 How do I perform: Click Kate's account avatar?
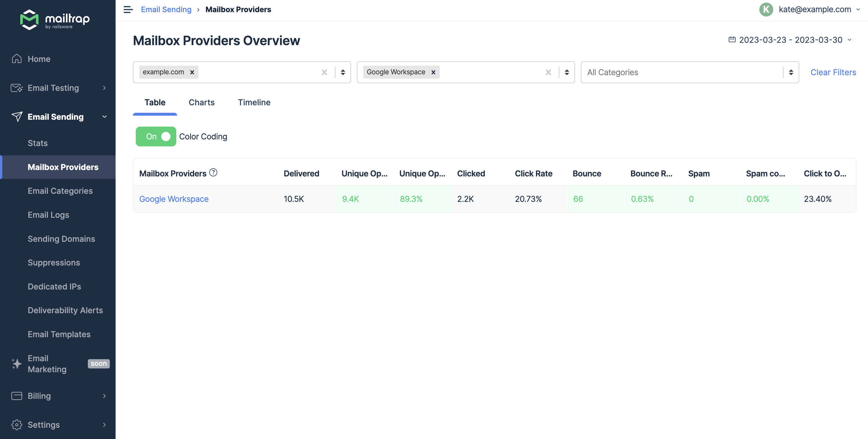766,10
